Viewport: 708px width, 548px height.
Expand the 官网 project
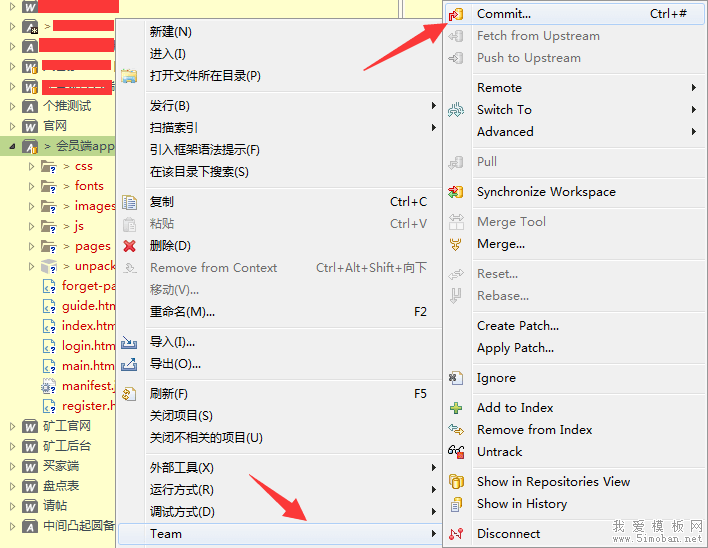click(12, 126)
